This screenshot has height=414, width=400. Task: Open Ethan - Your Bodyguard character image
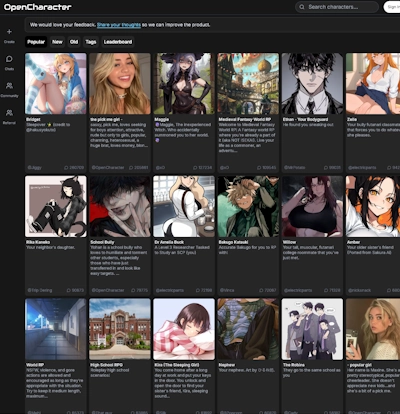tap(312, 84)
